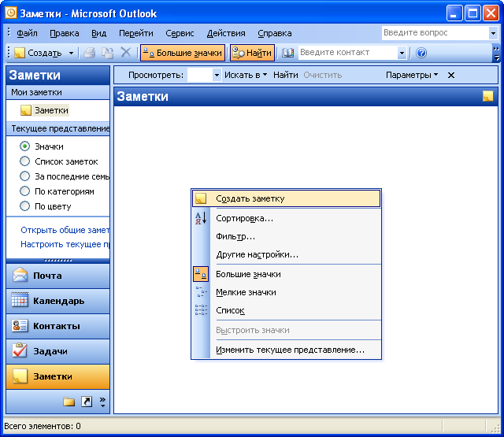Screen dimensions: 504x437
Task: Expand the Искать в dropdown
Action: click(246, 75)
